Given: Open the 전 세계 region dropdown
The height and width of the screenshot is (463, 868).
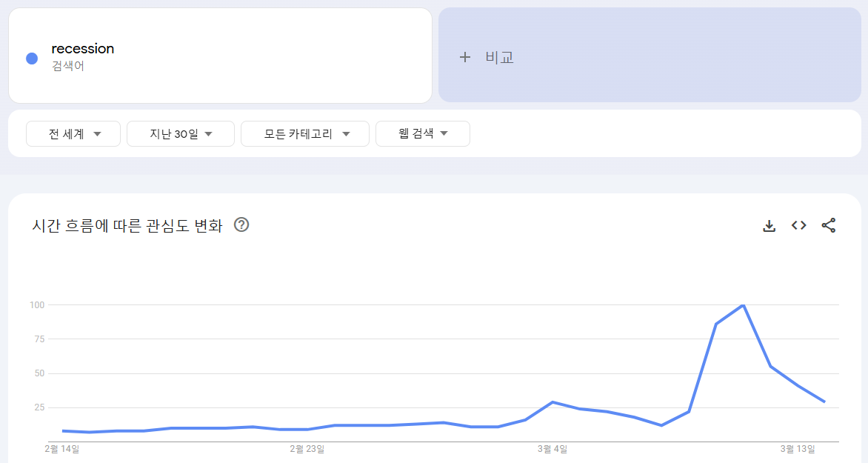Looking at the screenshot, I should 73,134.
